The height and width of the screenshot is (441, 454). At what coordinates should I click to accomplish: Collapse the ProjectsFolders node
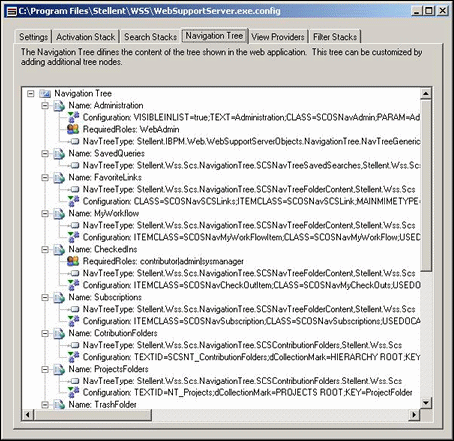point(45,369)
